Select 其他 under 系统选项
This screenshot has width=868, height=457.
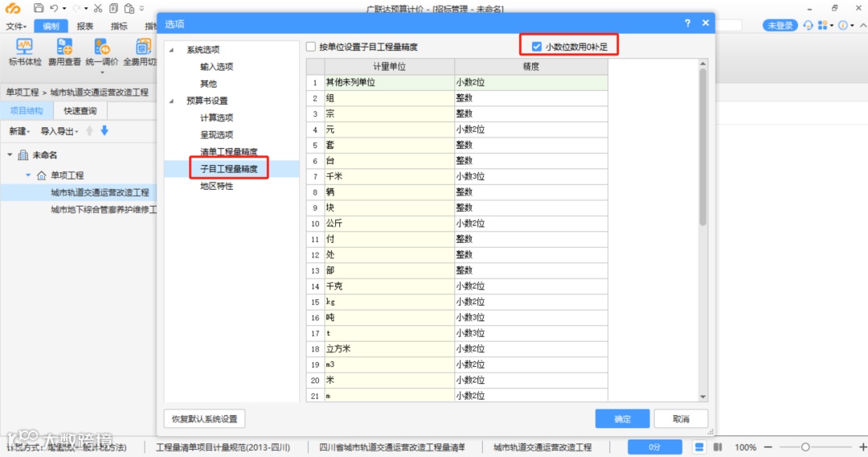point(208,84)
